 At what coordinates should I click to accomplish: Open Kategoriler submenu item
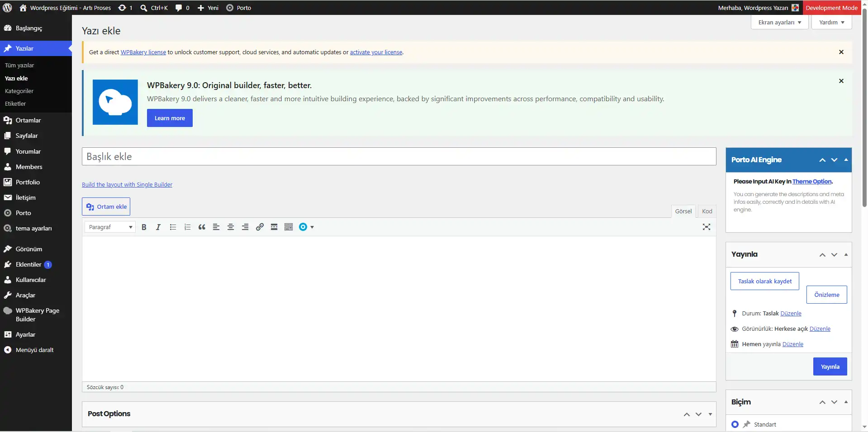(x=19, y=91)
